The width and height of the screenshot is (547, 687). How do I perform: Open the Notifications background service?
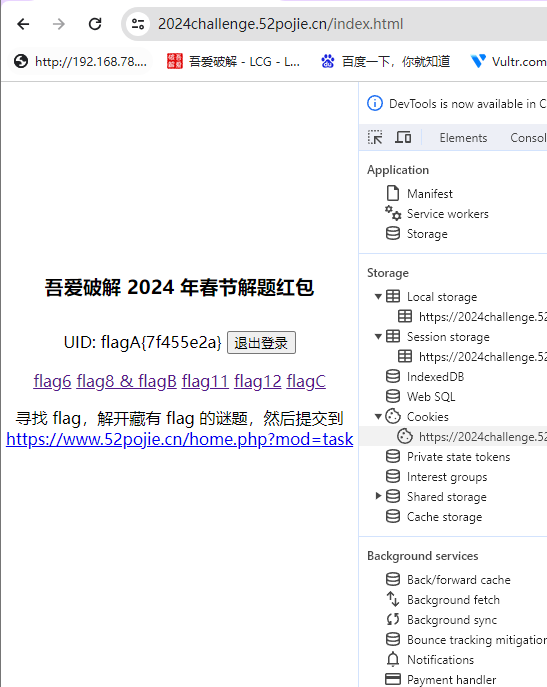[x=440, y=660]
